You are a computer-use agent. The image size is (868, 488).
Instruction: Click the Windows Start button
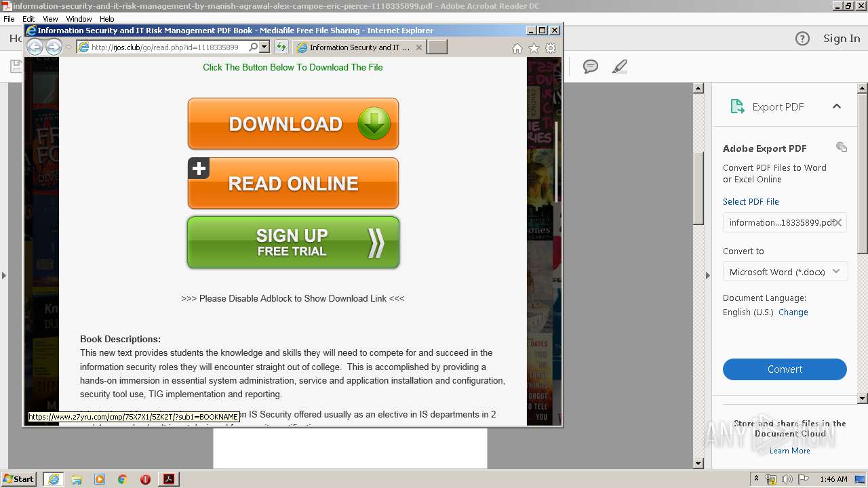click(x=18, y=479)
